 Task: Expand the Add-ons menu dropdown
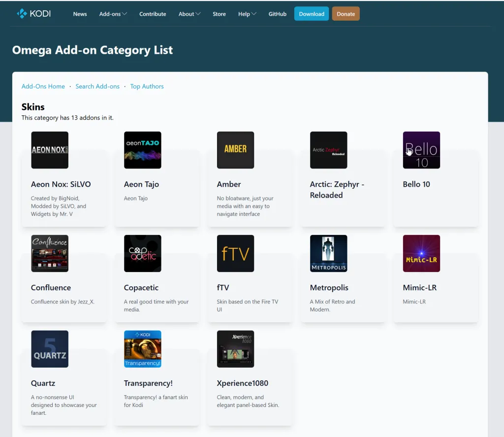point(113,14)
